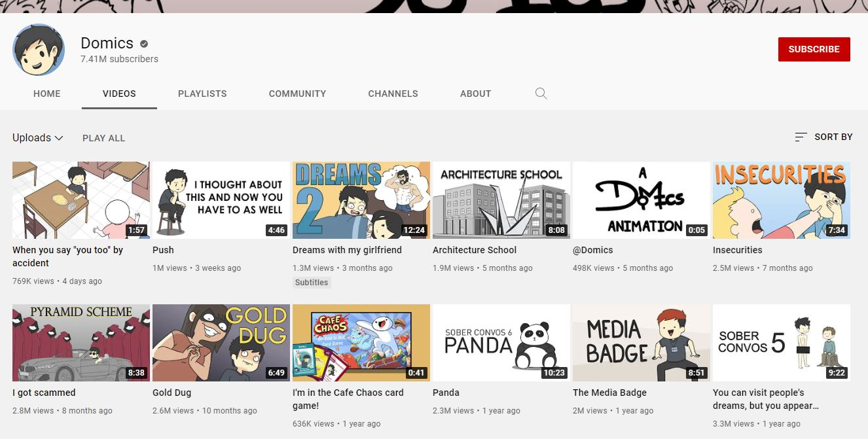Play the Media Badge thumbnail
868x439 pixels.
pos(642,343)
